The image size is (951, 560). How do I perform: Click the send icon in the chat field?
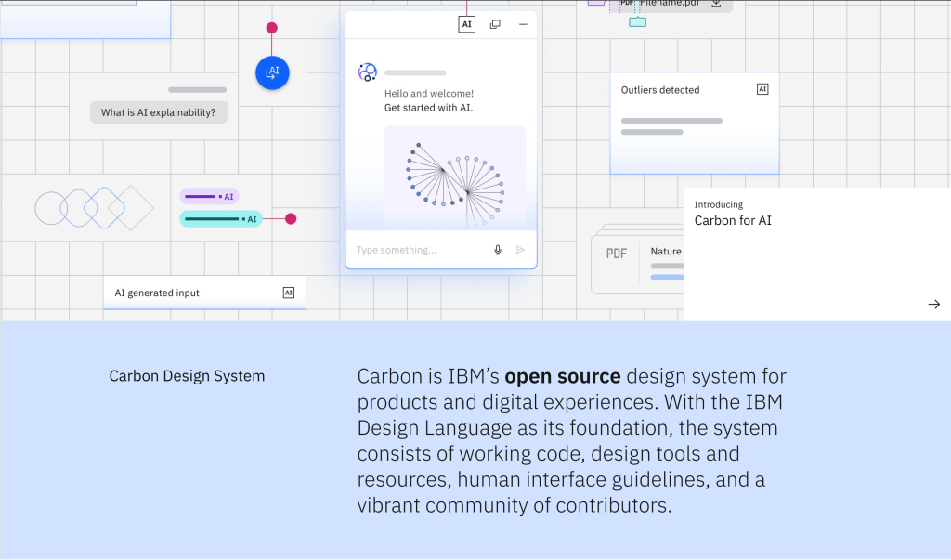(521, 249)
